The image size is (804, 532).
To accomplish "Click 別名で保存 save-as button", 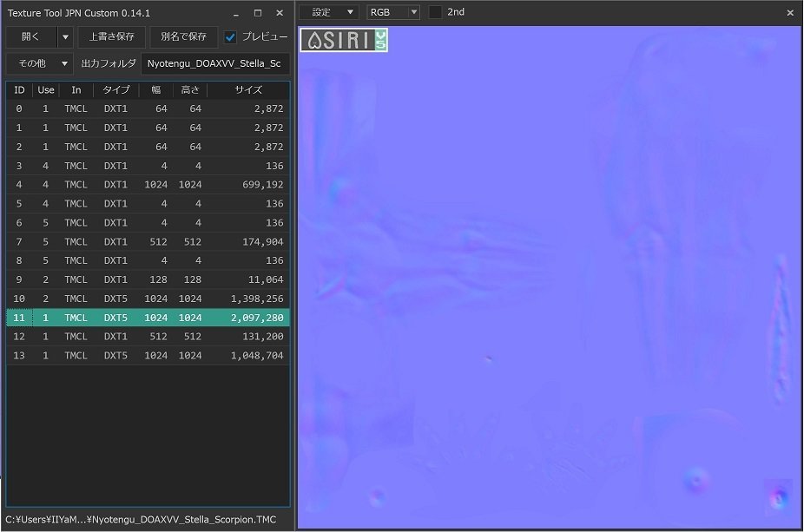I will point(184,37).
